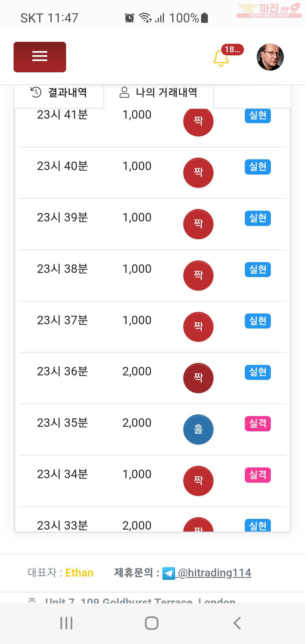Open the @hitrading114 Telegram link
The image size is (305, 644).
click(214, 573)
